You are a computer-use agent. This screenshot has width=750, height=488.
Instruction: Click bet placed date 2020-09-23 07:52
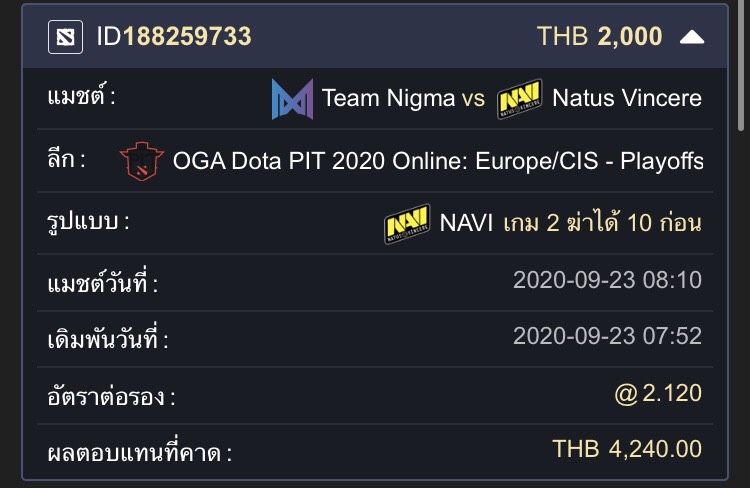pos(607,336)
